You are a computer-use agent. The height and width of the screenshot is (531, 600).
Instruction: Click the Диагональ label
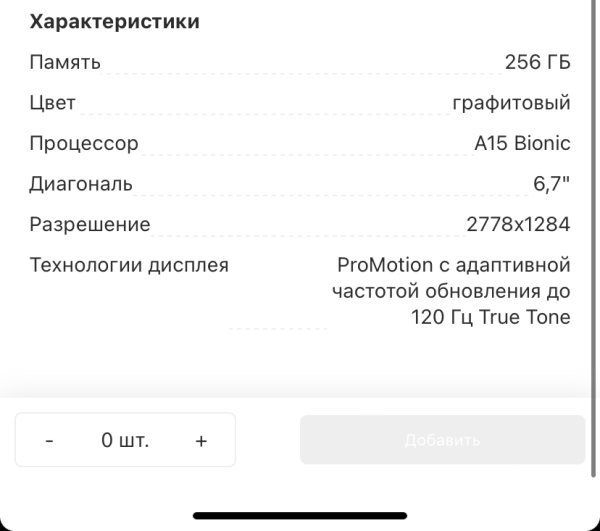(x=81, y=184)
